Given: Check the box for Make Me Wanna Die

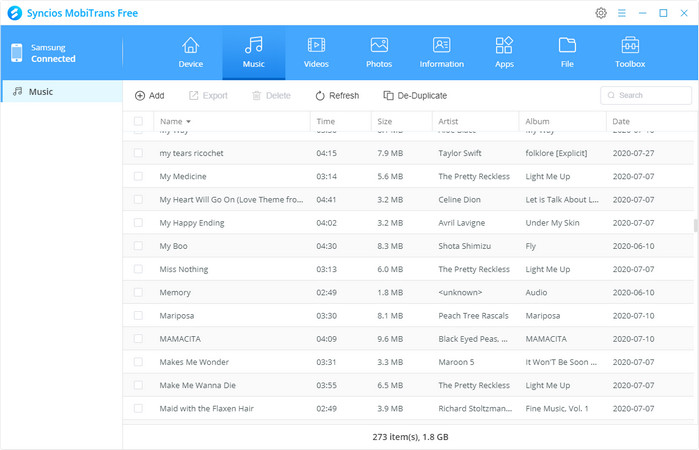Looking at the screenshot, I should tap(138, 385).
